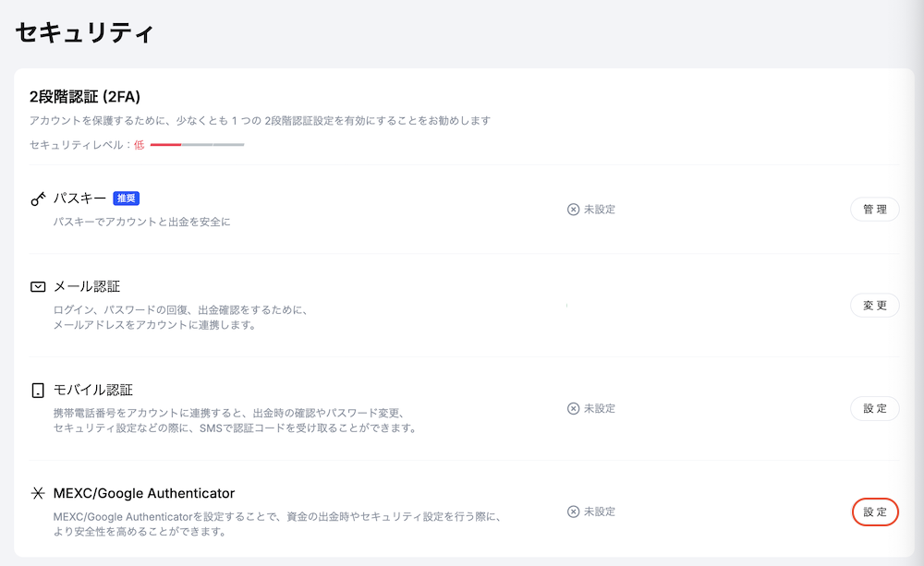
Task: Click the email envelope icon
Action: click(38, 287)
